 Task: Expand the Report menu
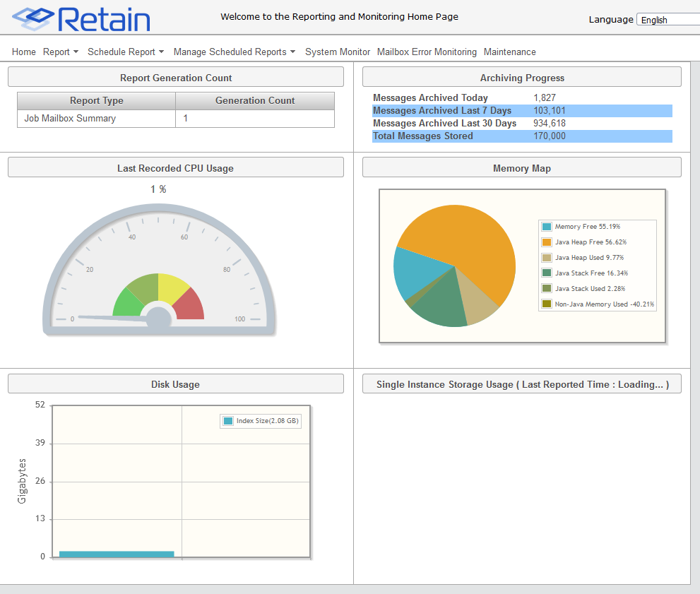(x=61, y=52)
